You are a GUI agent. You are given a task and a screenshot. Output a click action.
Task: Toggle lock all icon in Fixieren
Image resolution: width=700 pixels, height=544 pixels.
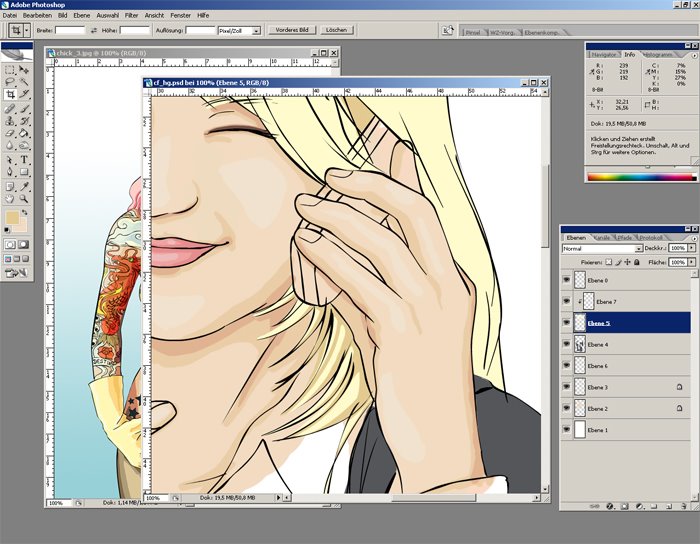click(637, 262)
